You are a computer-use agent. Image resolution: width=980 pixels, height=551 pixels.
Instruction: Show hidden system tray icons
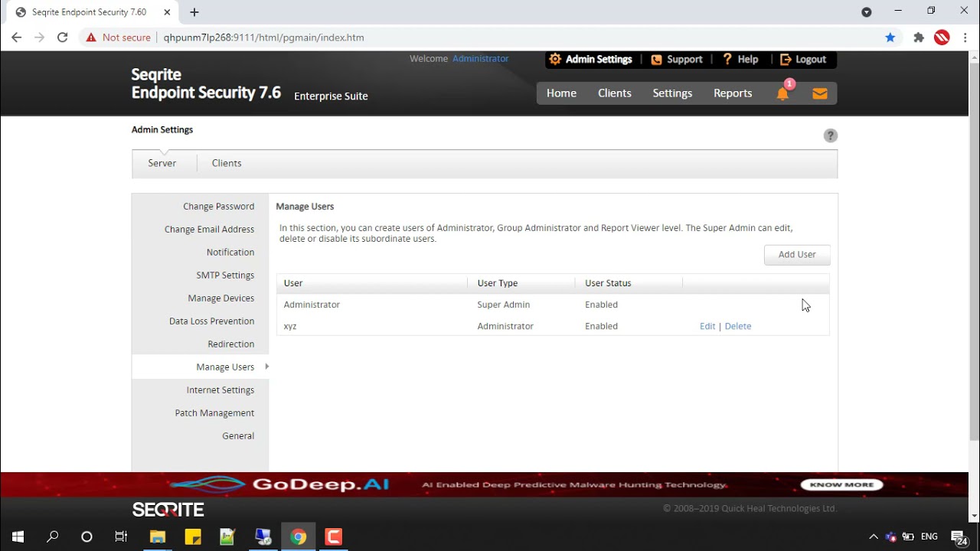873,536
